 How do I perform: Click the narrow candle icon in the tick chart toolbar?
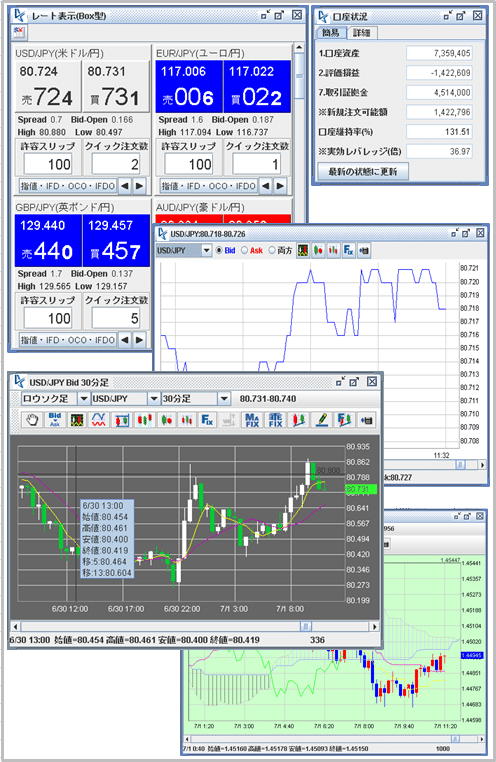[x=333, y=250]
